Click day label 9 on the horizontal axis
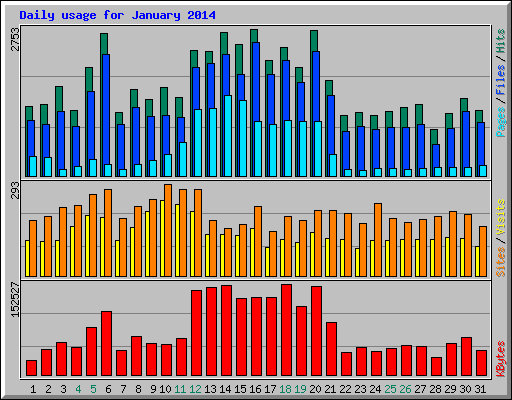 [x=153, y=389]
